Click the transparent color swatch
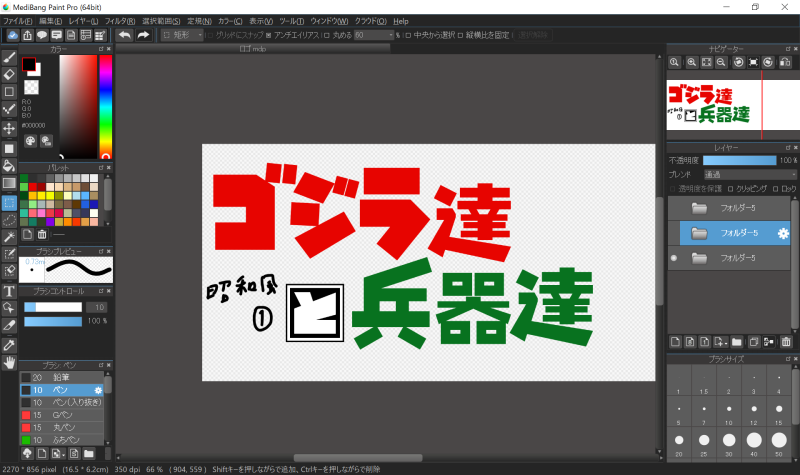The image size is (800, 475). (31, 87)
